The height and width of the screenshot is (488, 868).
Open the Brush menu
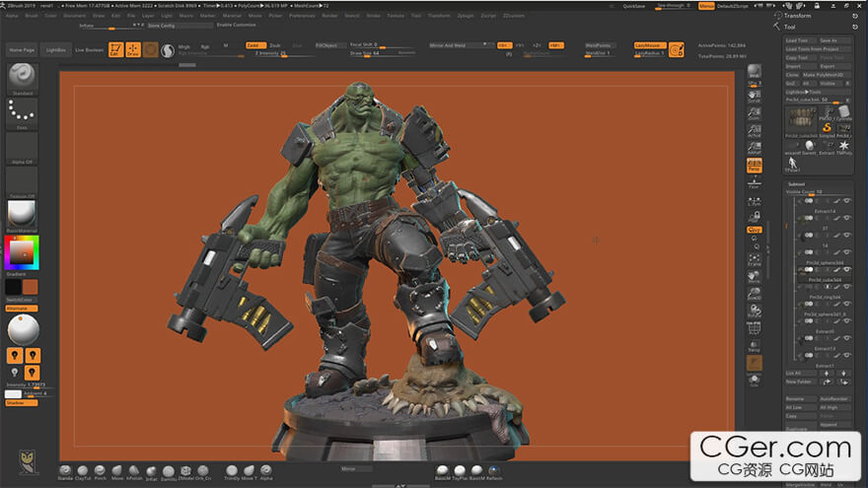[x=32, y=16]
